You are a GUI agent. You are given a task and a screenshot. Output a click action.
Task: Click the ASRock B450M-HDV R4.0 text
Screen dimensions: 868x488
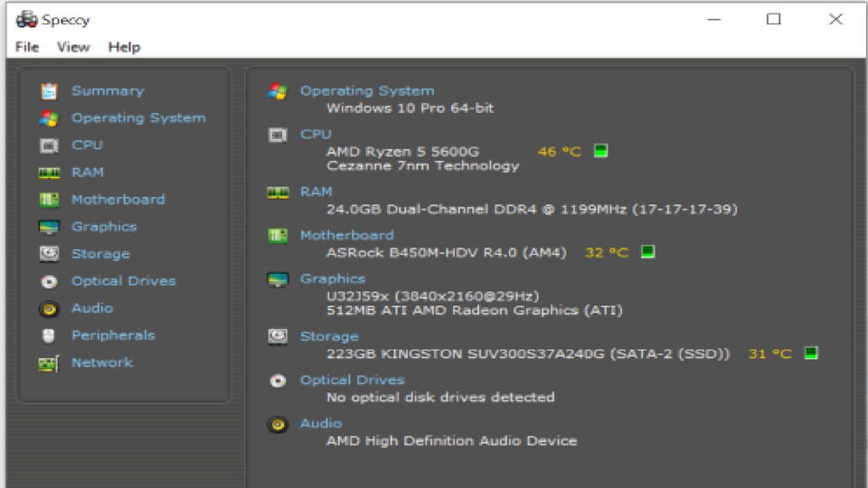[446, 252]
